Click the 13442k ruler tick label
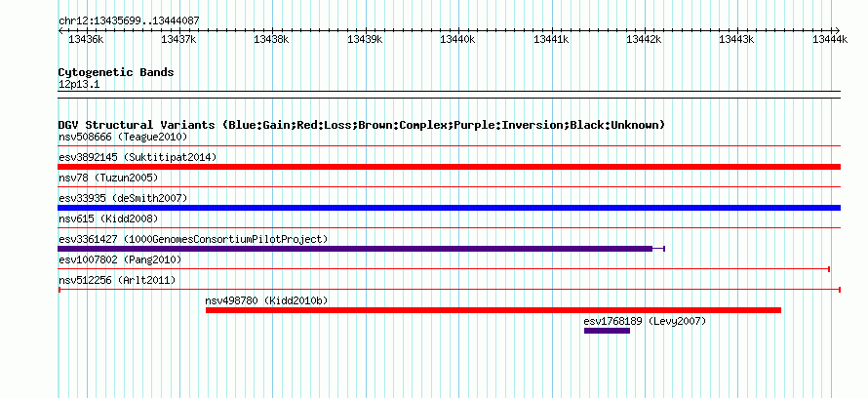The image size is (868, 398). pos(644,39)
